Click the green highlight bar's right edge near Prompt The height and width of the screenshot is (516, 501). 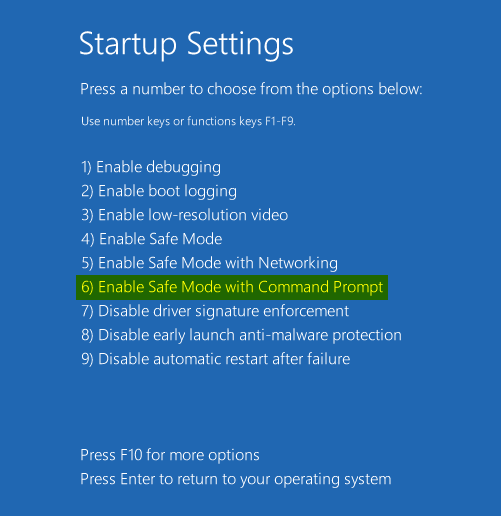point(386,287)
